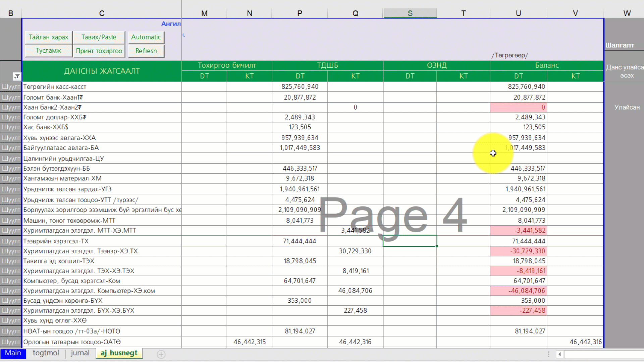Click the sheet tab bar resize handle dots

coord(548,354)
